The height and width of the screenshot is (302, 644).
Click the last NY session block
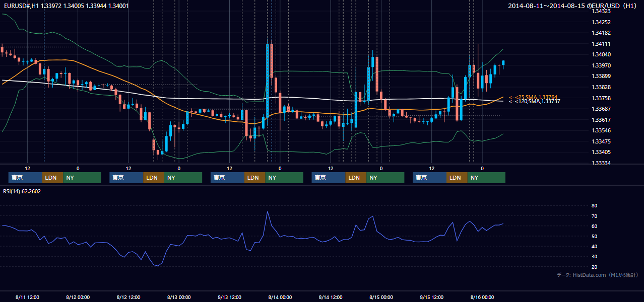coord(486,178)
